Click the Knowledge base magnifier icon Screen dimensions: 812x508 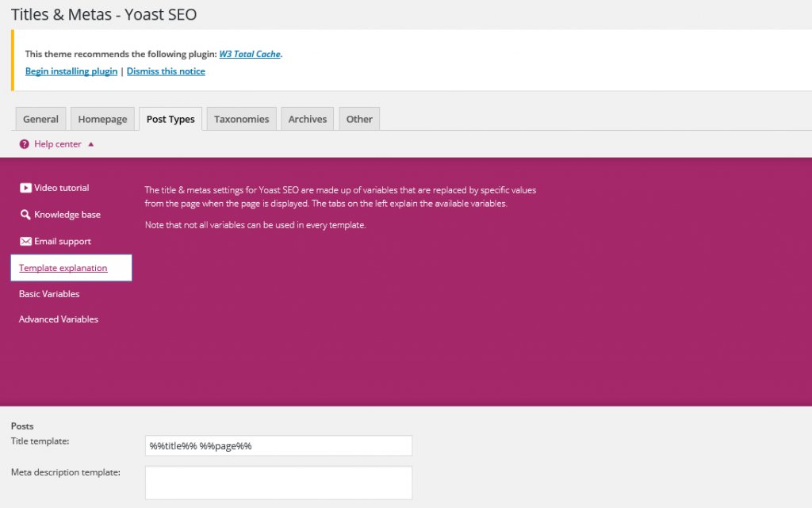tap(25, 215)
